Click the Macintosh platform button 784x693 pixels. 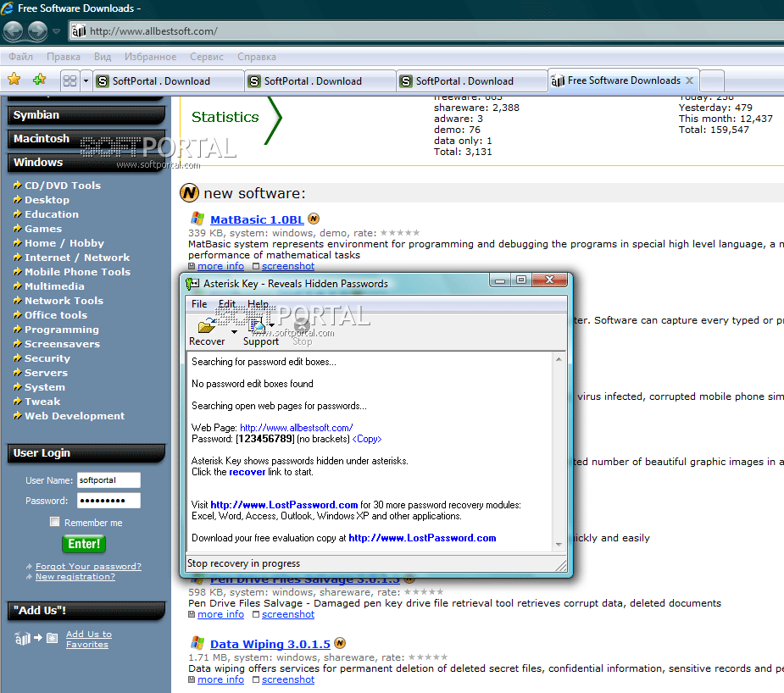click(86, 138)
